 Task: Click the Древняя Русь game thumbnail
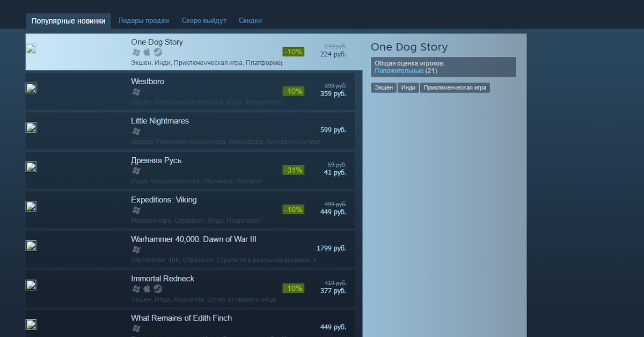click(x=31, y=167)
